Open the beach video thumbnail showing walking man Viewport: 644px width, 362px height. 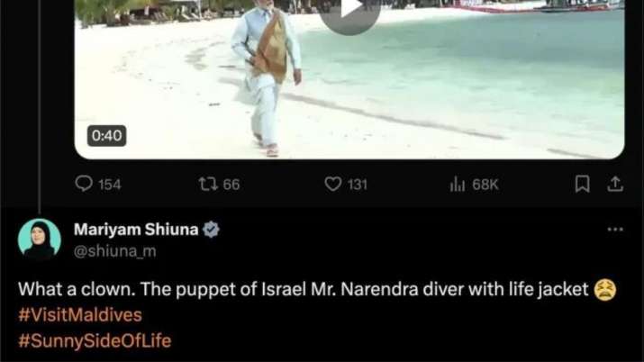349,79
